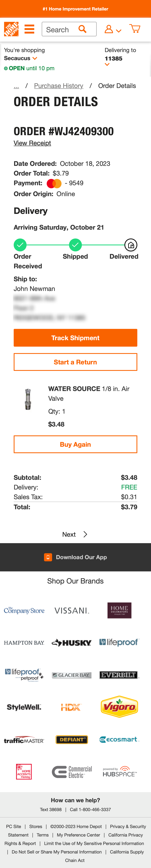The width and height of the screenshot is (151, 868).
Task: Click Start a Return
Action: (x=75, y=362)
